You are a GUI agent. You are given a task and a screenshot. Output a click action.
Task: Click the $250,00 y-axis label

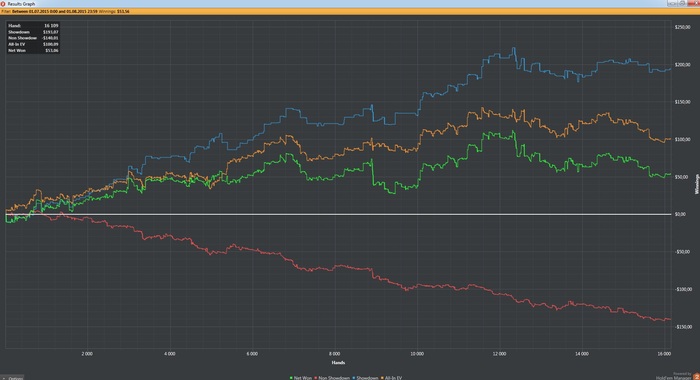[683, 27]
